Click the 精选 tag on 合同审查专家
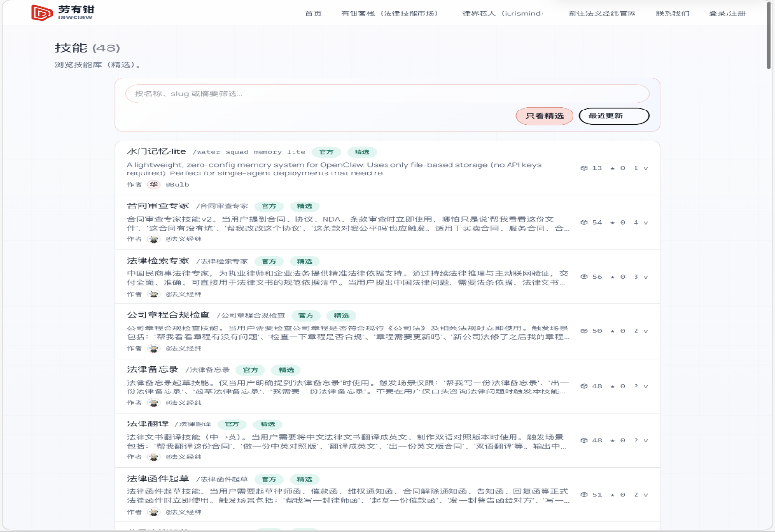This screenshot has height=532, width=775. [303, 206]
